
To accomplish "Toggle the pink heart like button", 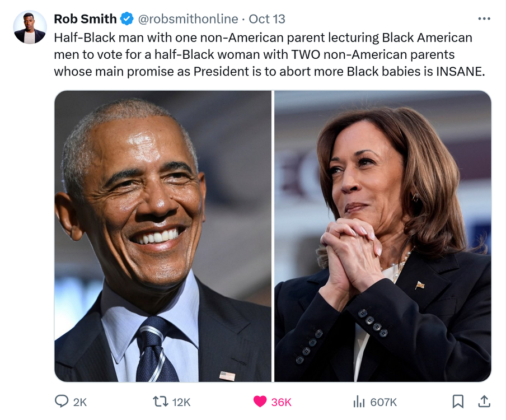I will coord(260,402).
